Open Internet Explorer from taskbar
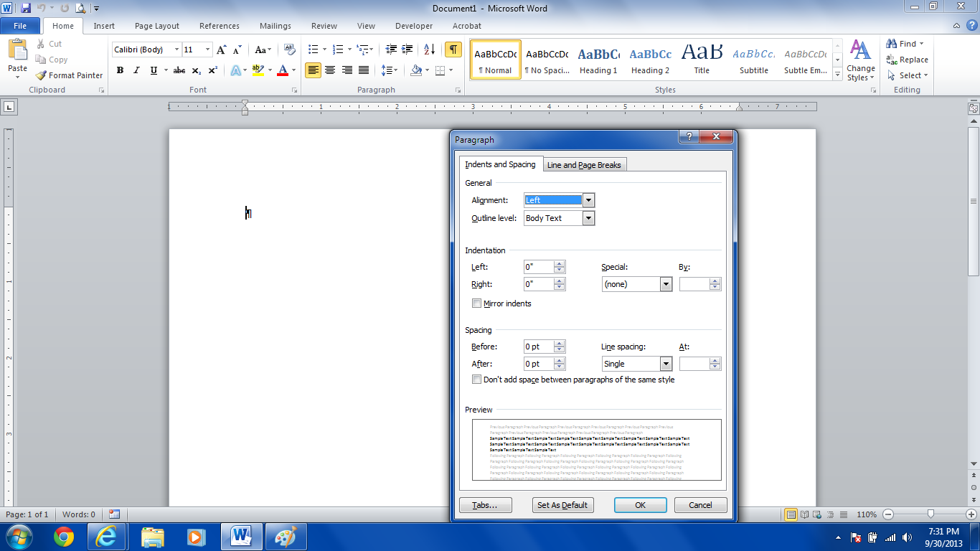Viewport: 980px width, 551px height. click(x=107, y=537)
